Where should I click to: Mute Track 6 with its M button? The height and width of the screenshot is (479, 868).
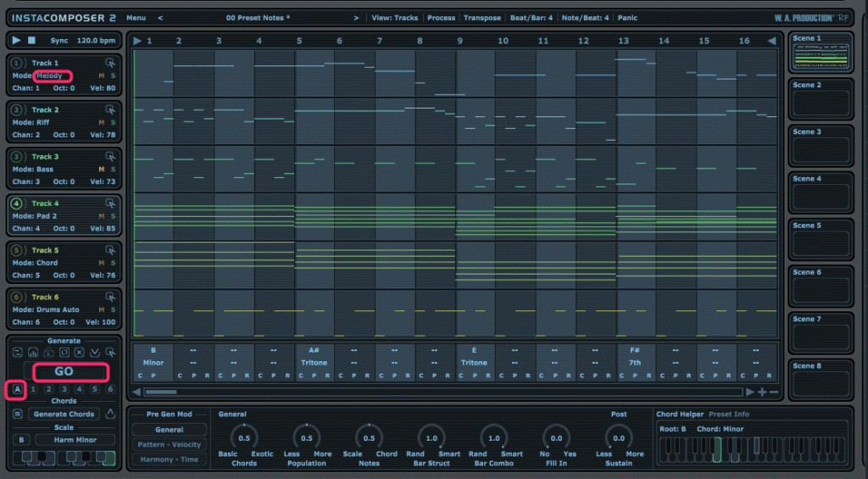tap(102, 309)
